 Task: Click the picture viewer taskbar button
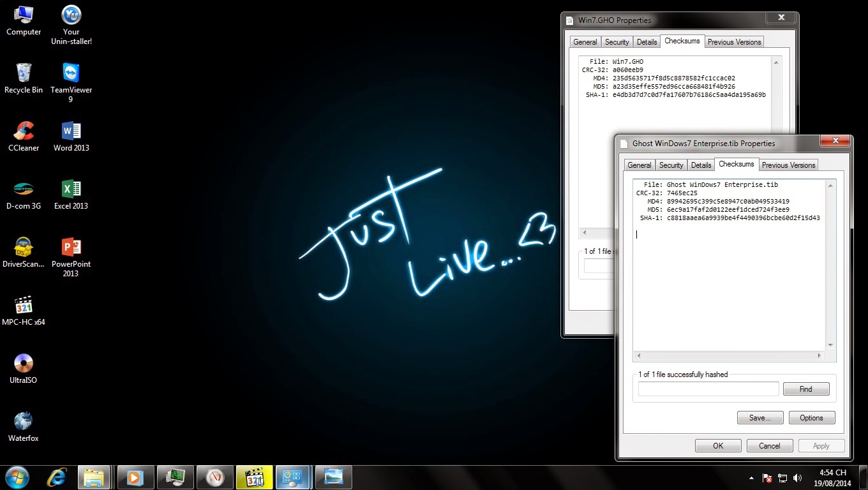(334, 477)
